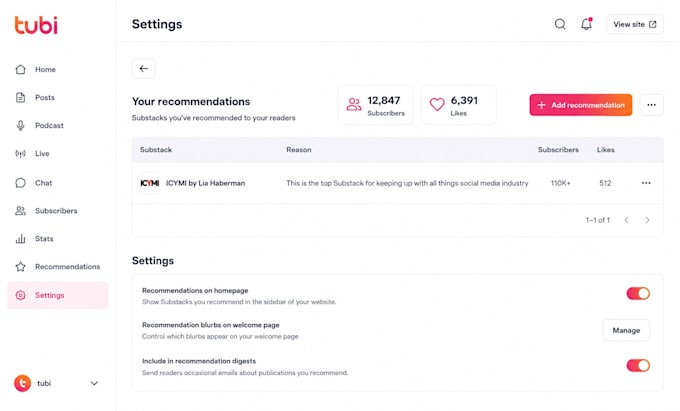
Task: Click the heart icon in Likes card
Action: [x=437, y=104]
